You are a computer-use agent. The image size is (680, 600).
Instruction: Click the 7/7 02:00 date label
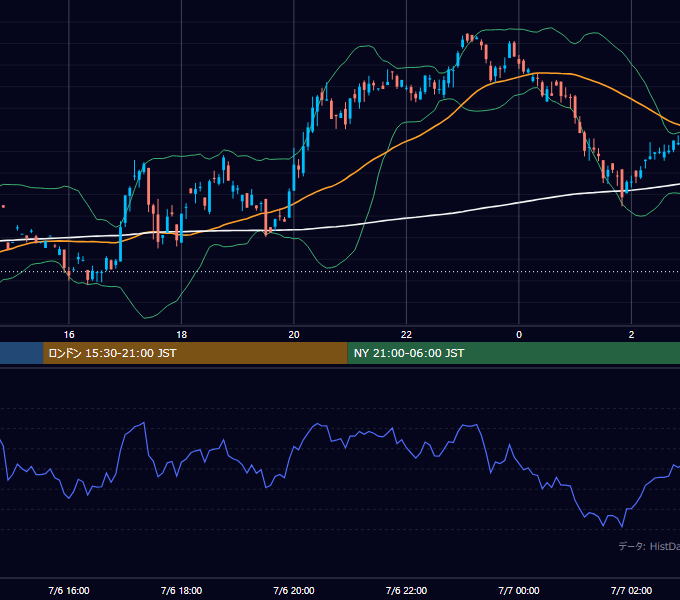point(631,590)
